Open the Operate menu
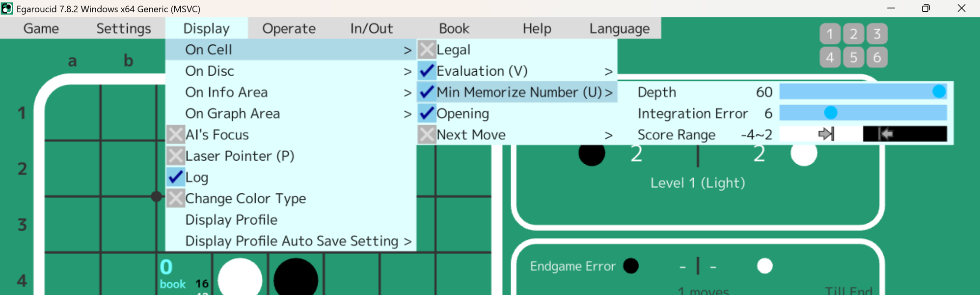This screenshot has height=295, width=980. tap(289, 29)
